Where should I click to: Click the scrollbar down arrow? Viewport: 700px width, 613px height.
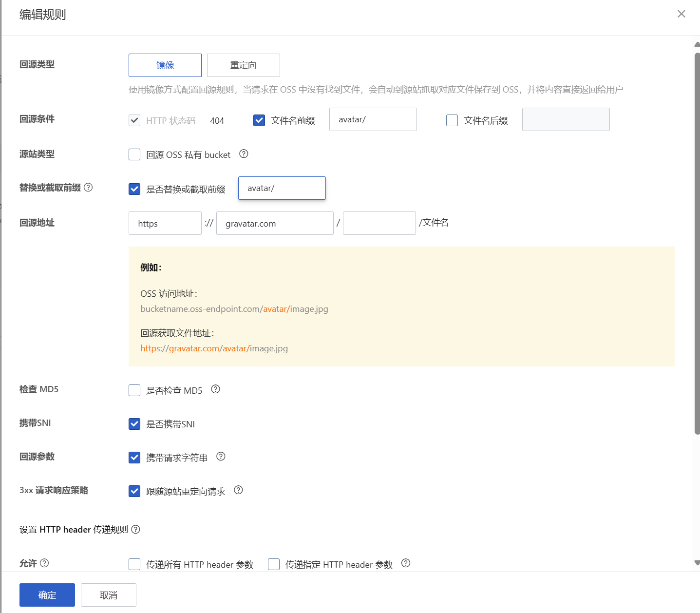pos(697,562)
